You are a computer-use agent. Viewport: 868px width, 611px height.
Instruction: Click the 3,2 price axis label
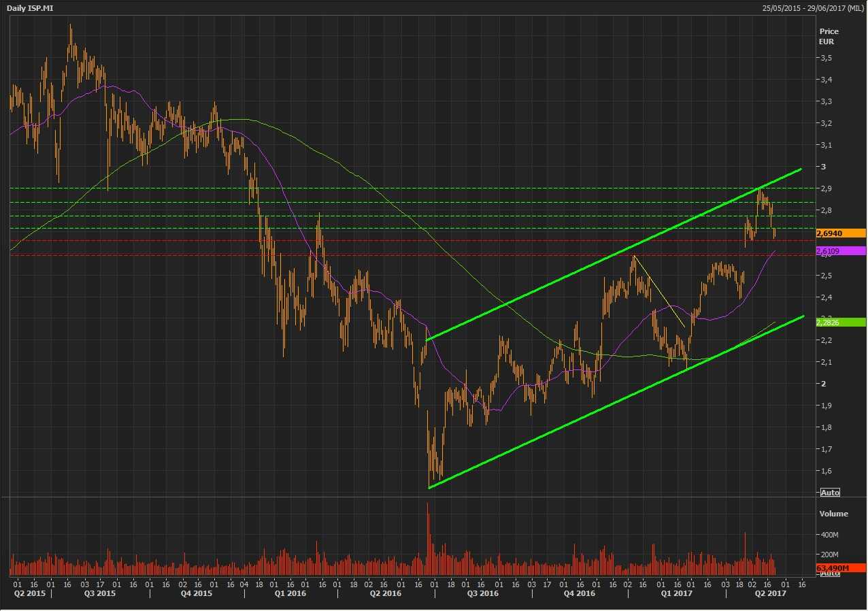coord(825,123)
